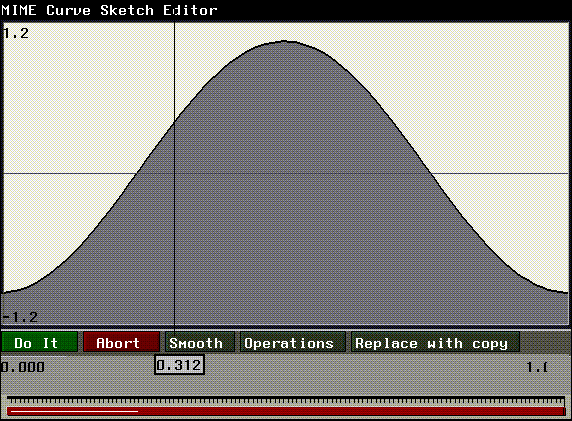Click the 1.2 upper axis label
Image resolution: width=572 pixels, height=421 pixels.
pyautogui.click(x=15, y=34)
